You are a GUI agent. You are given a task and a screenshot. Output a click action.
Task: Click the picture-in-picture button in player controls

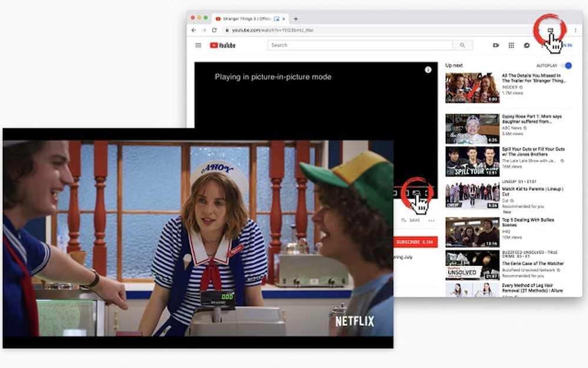pyautogui.click(x=416, y=193)
